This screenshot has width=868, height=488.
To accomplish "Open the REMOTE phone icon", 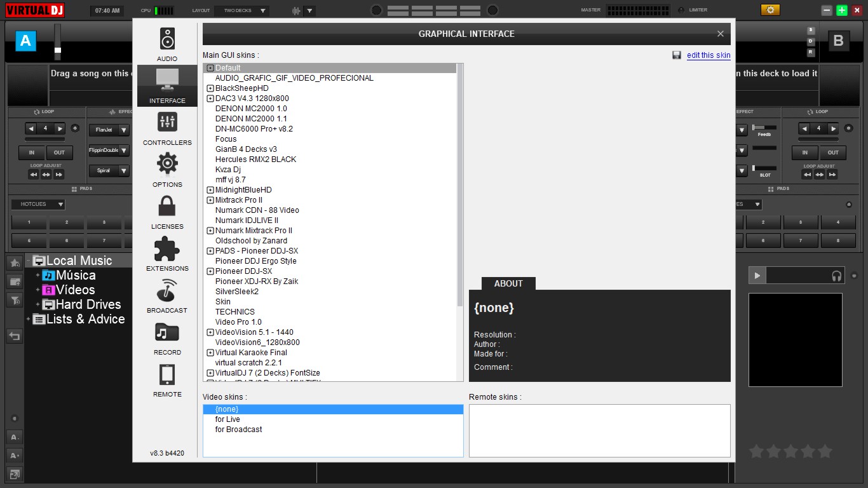I will point(167,374).
